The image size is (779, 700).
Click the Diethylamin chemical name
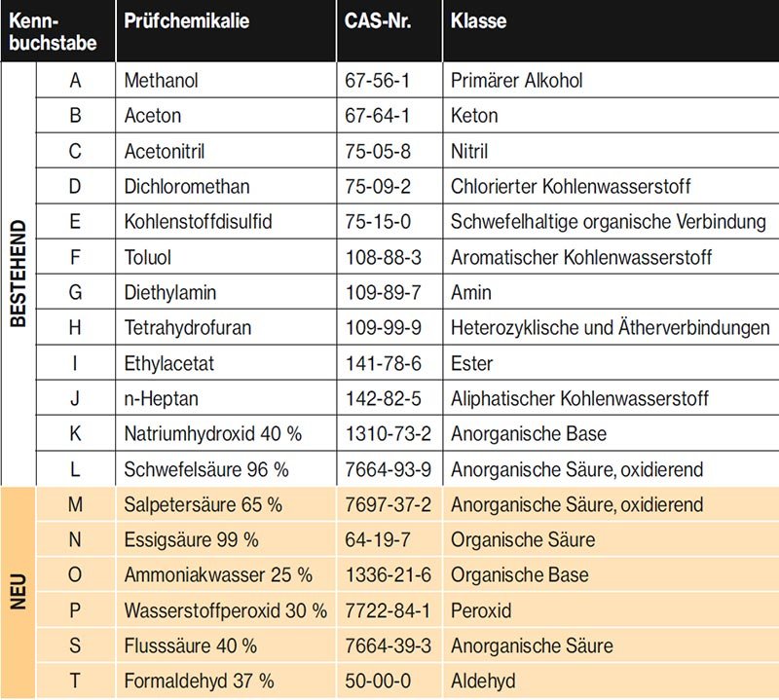pos(170,292)
